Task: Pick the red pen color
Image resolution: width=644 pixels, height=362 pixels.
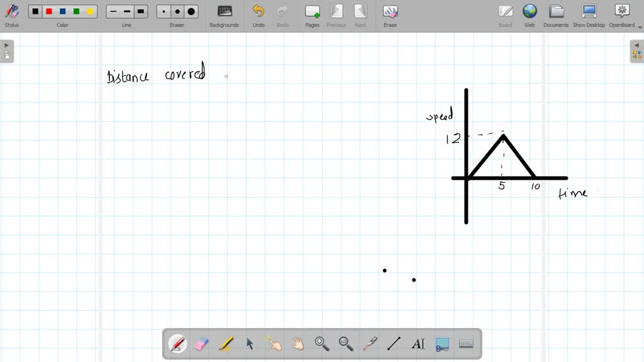Action: (49, 11)
